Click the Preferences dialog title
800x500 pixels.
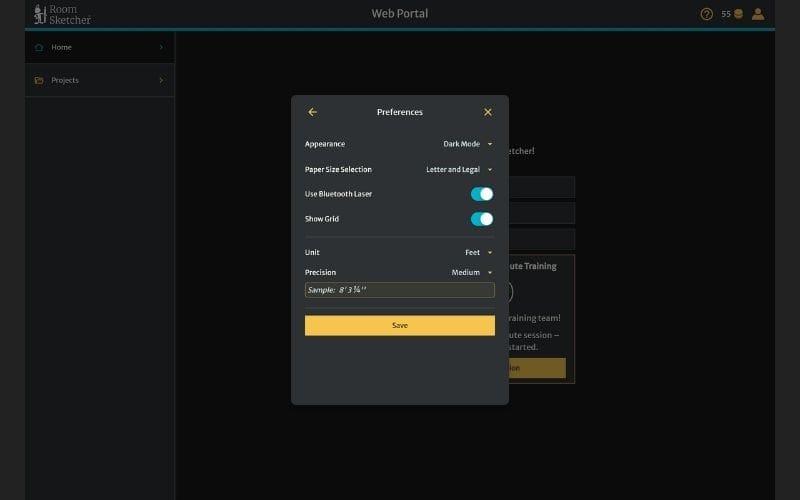pos(399,112)
